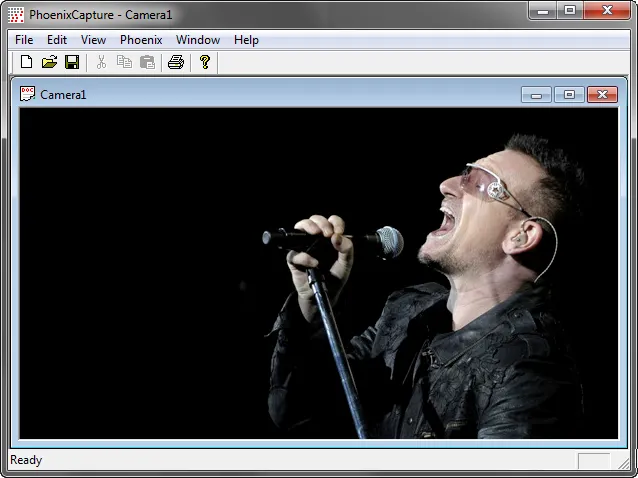This screenshot has width=638, height=478.
Task: Open the Help menu
Action: (x=246, y=40)
